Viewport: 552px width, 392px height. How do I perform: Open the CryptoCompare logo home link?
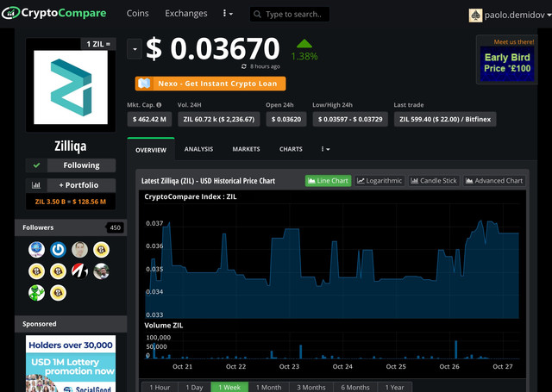click(x=53, y=14)
